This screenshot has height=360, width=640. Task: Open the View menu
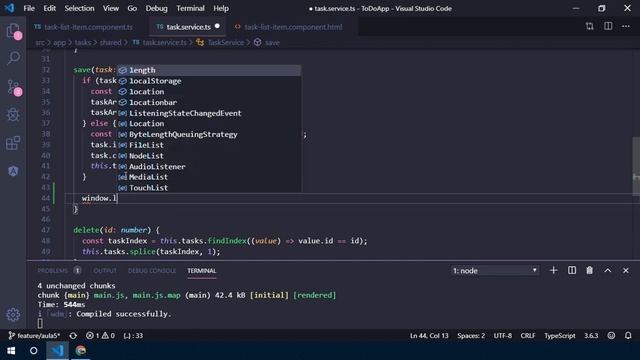pyautogui.click(x=111, y=8)
